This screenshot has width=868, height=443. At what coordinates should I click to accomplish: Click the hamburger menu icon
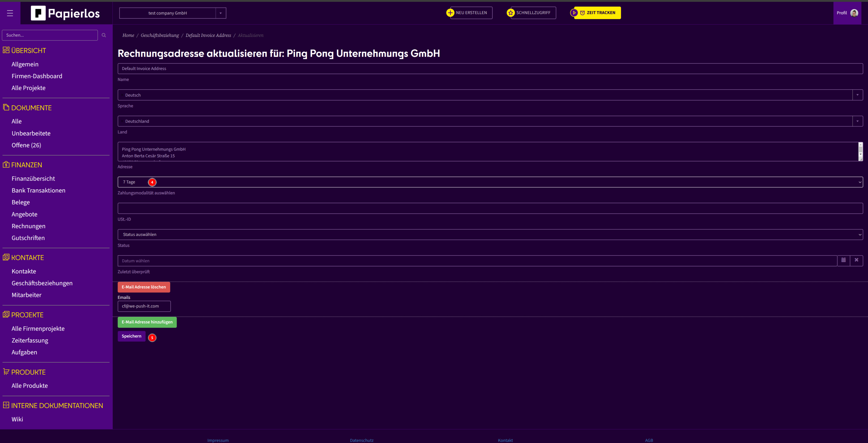click(x=10, y=13)
